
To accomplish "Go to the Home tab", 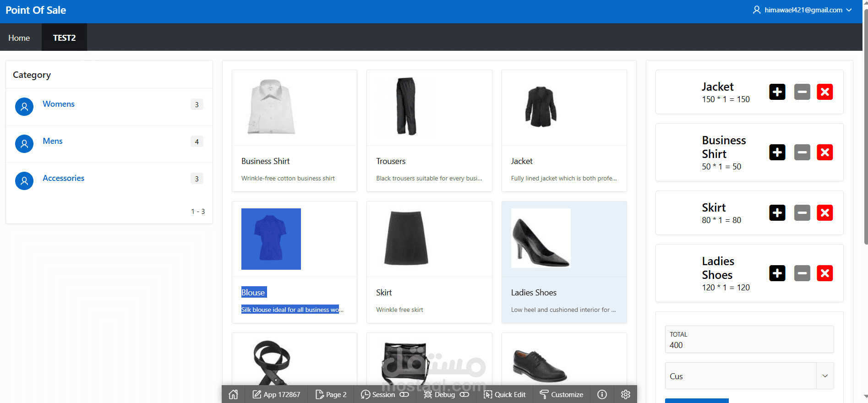I will pyautogui.click(x=19, y=38).
